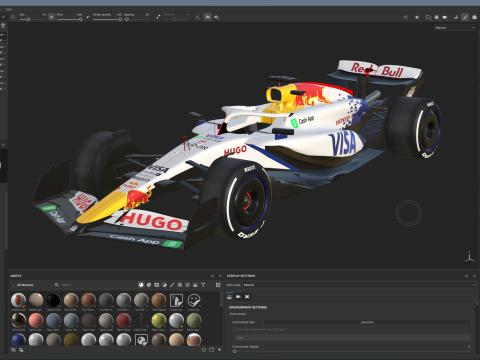480x360 pixels.
Task: Click All libraries breadcrumb in Assets
Action: (x=25, y=285)
